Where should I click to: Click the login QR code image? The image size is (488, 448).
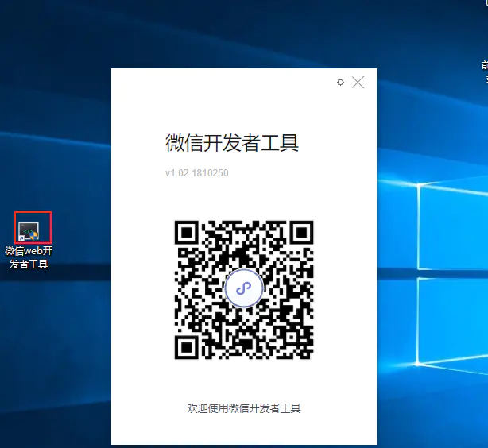[x=244, y=290]
